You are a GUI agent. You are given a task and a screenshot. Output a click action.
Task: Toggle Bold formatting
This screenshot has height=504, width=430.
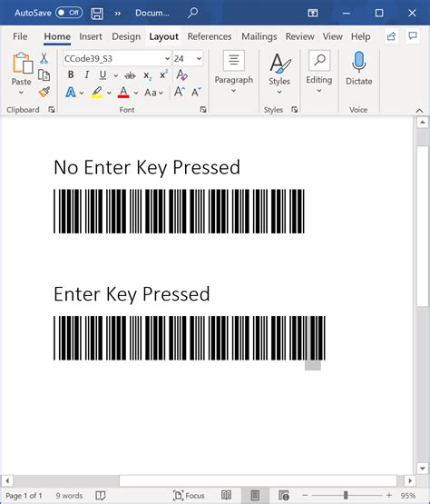[x=71, y=74]
